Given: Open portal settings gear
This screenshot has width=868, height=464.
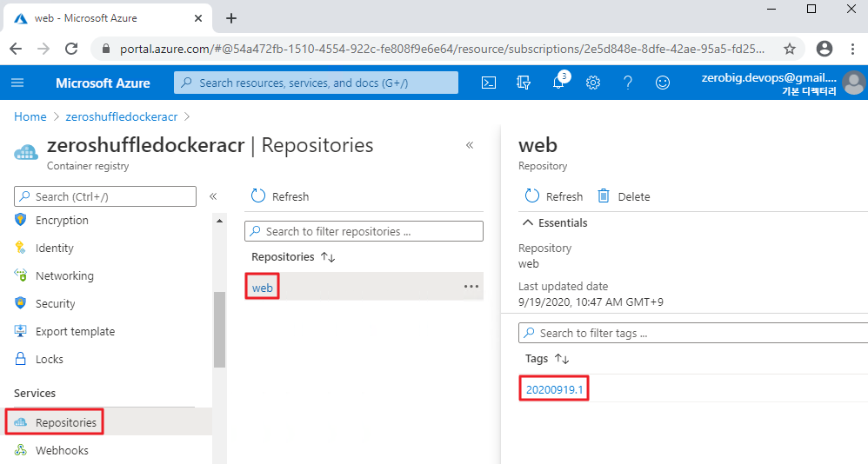Looking at the screenshot, I should [x=593, y=83].
